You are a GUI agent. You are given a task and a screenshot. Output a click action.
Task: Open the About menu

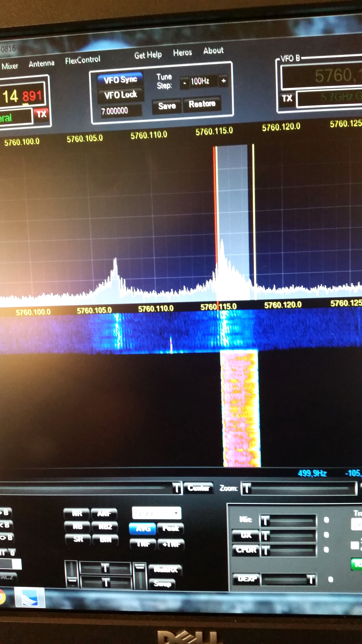213,51
